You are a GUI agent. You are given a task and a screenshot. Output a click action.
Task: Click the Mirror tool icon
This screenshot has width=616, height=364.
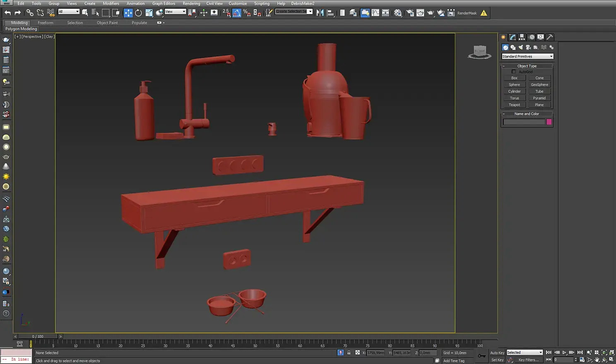point(320,13)
